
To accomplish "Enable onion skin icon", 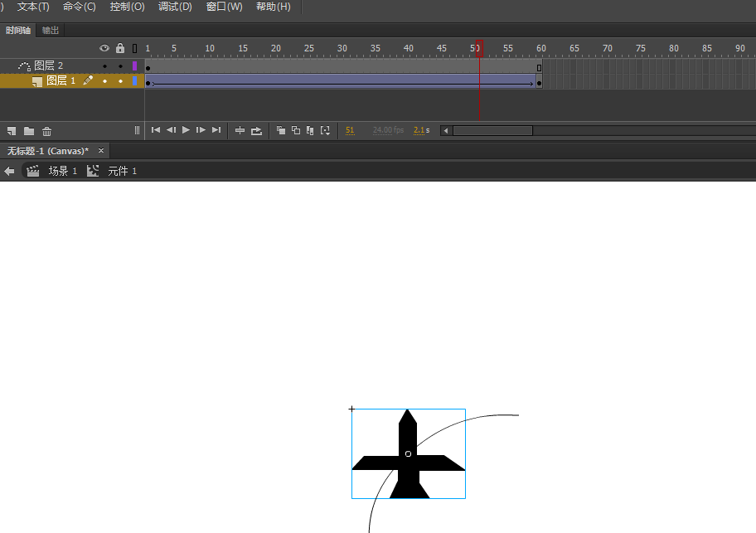I will click(281, 130).
